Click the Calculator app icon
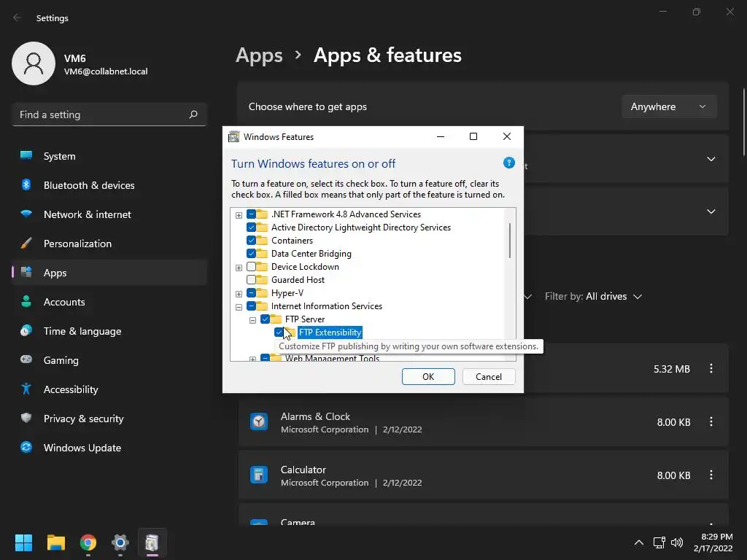The width and height of the screenshot is (747, 560). click(x=259, y=475)
